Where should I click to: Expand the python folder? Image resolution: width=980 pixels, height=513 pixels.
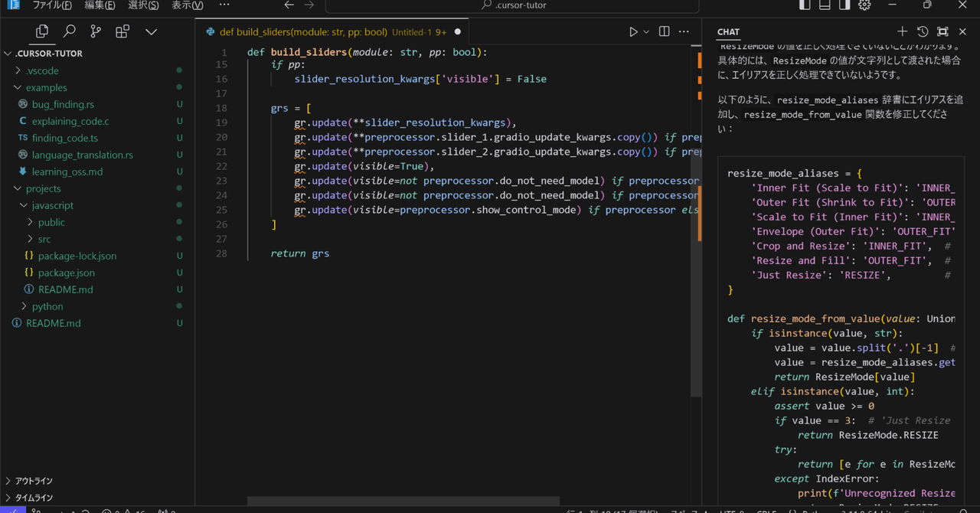pos(47,306)
